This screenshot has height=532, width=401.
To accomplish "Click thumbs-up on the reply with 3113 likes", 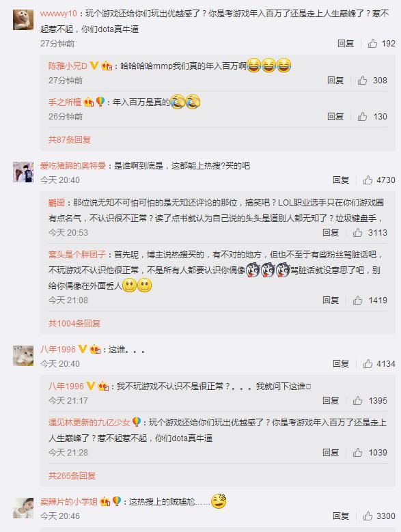I will click(x=357, y=233).
